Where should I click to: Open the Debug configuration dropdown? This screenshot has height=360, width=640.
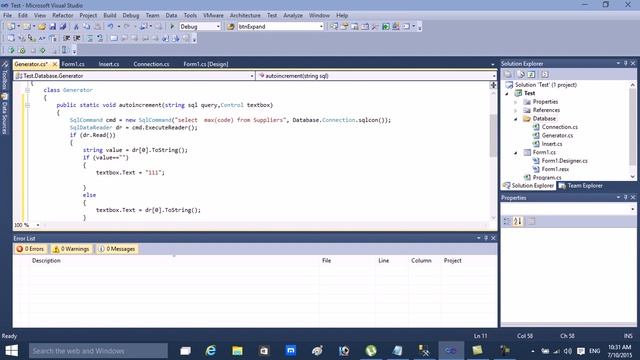pyautogui.click(x=218, y=27)
